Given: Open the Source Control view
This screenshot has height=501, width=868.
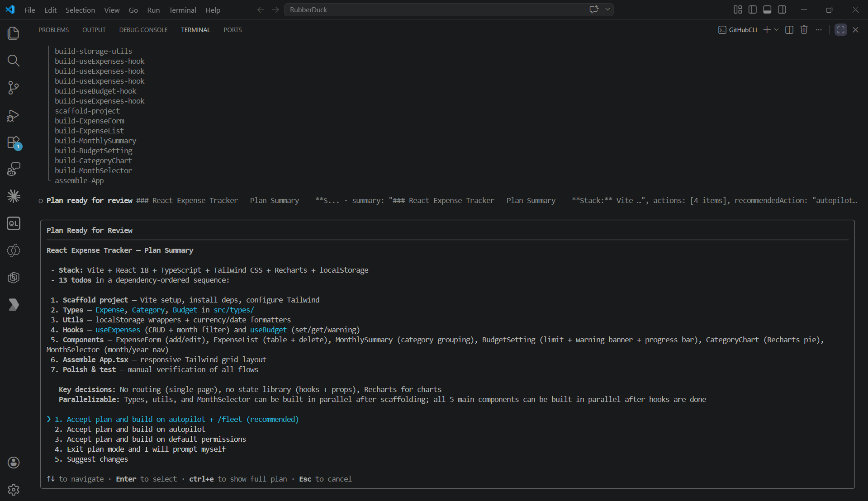Looking at the screenshot, I should [x=14, y=88].
